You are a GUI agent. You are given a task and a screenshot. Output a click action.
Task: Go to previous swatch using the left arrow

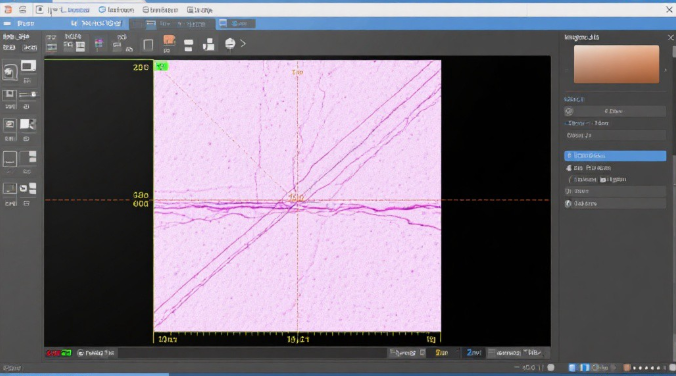pyautogui.click(x=567, y=70)
